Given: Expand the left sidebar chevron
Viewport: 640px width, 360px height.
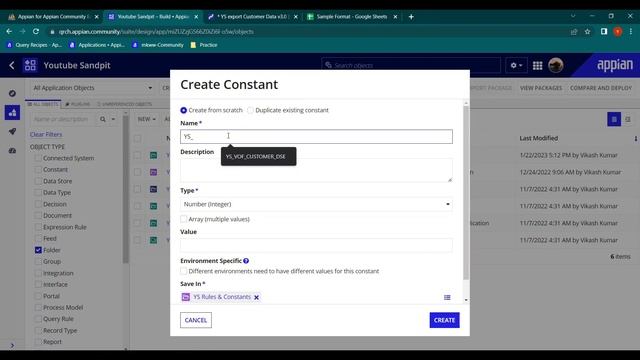Looking at the screenshot, I should pos(12,345).
